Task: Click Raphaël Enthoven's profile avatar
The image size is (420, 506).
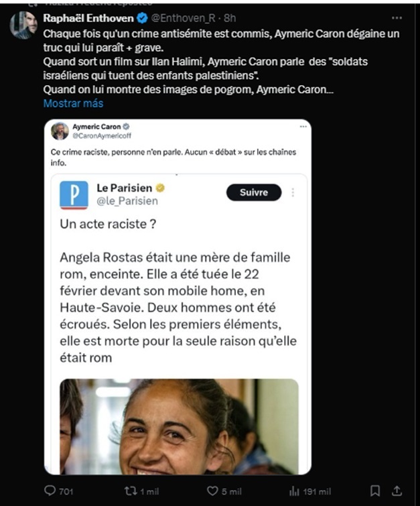Action: tap(23, 25)
